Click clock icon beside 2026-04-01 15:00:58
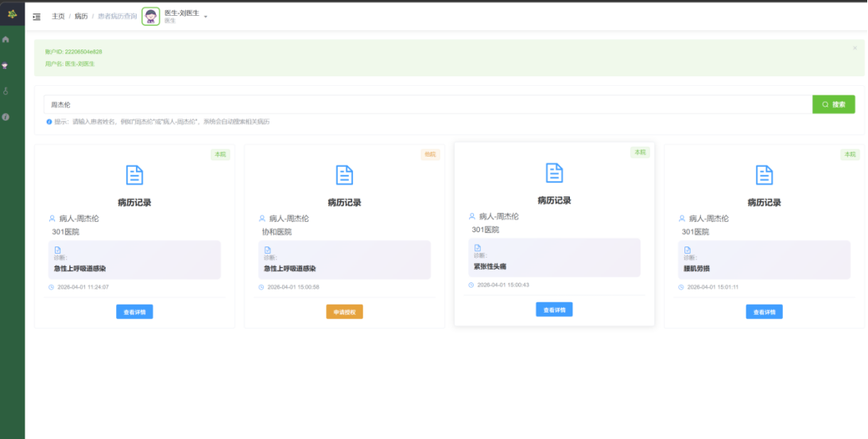The height and width of the screenshot is (439, 868). coord(262,287)
